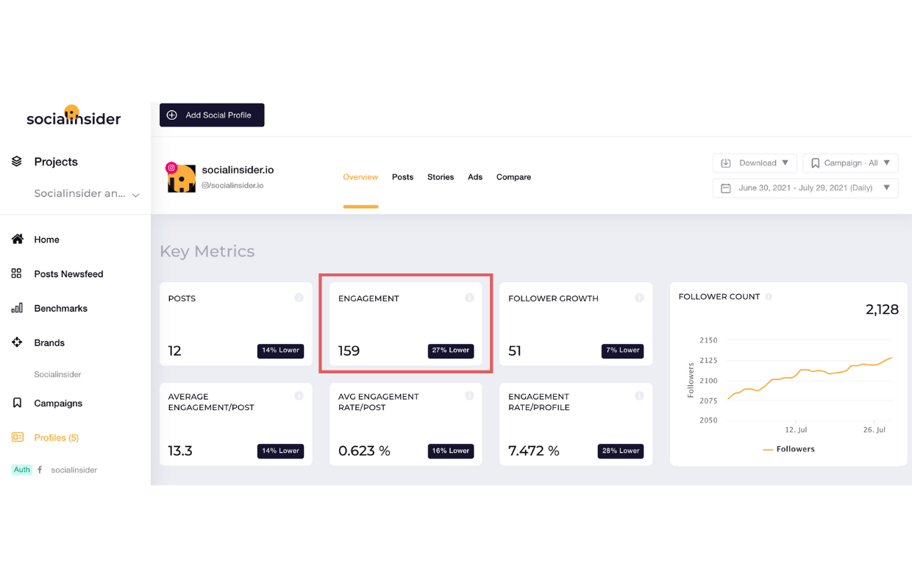Click the Benchmarks bar chart icon
This screenshot has height=588, width=912.
tap(17, 308)
